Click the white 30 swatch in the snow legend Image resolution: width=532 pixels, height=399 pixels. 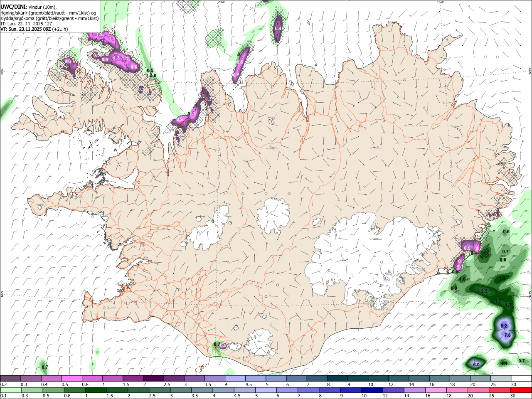point(521,379)
